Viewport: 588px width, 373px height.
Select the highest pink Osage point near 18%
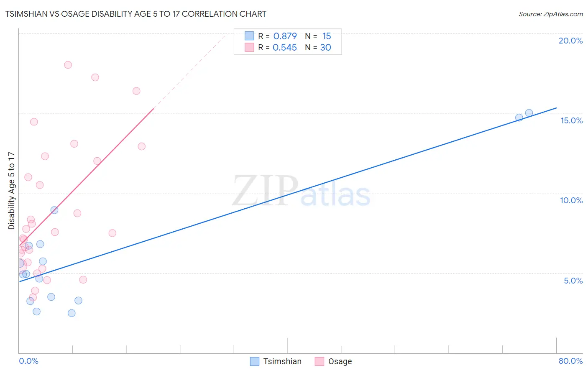tap(68, 65)
